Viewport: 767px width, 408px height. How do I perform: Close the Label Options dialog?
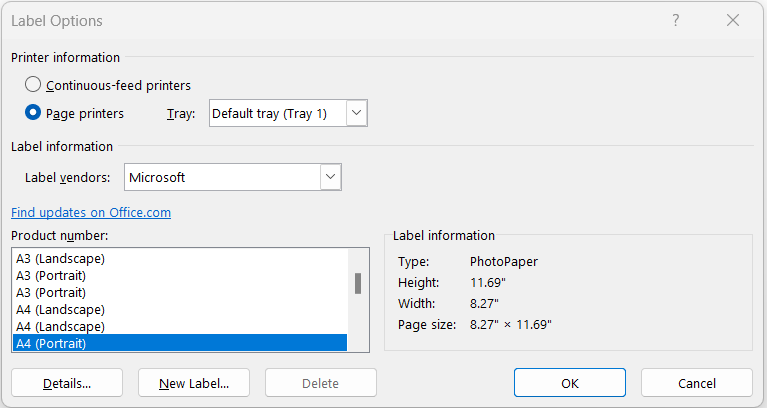pos(733,21)
